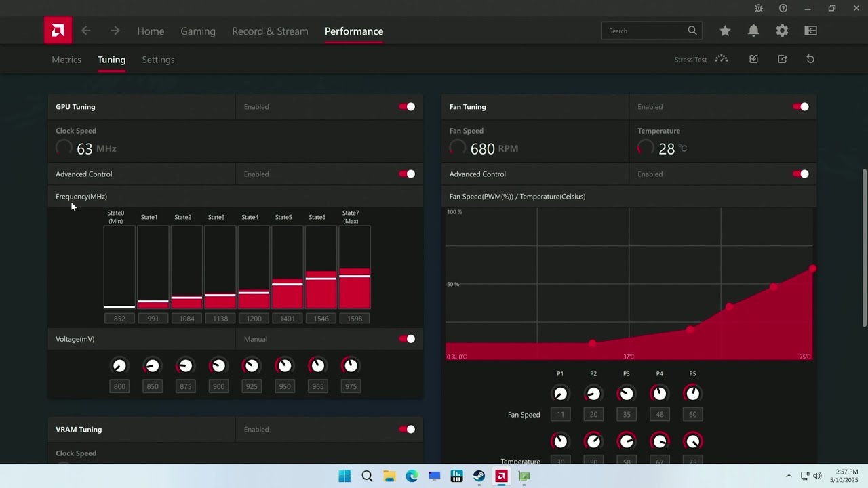This screenshot has height=488, width=868.
Task: Open Windows Start menu
Action: click(x=344, y=476)
